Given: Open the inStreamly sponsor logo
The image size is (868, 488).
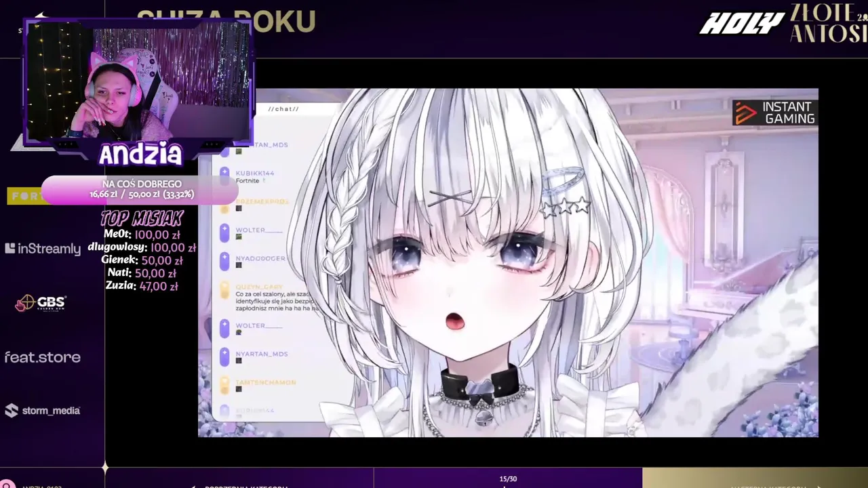Looking at the screenshot, I should 43,249.
